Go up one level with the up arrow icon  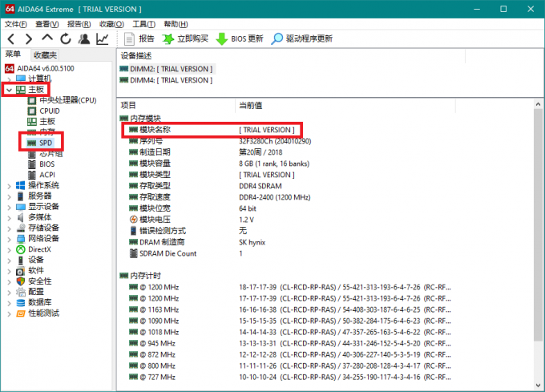pos(47,38)
